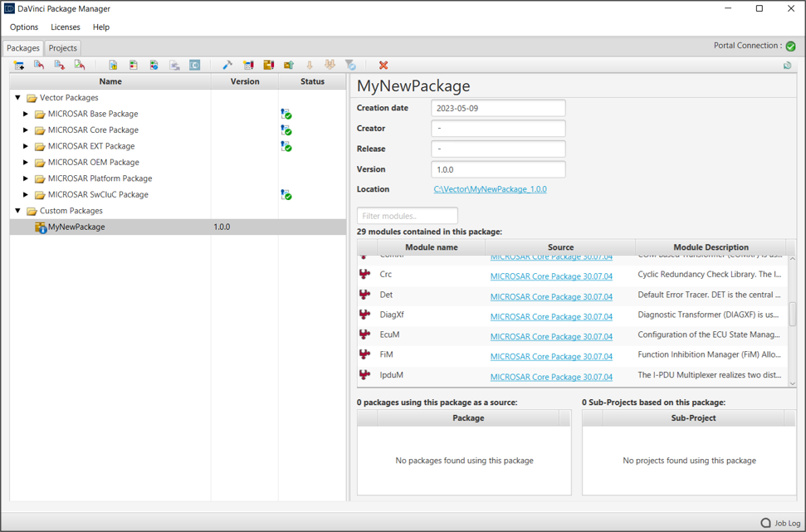Click the Version field showing 1.0.0
The image size is (806, 532).
click(498, 169)
